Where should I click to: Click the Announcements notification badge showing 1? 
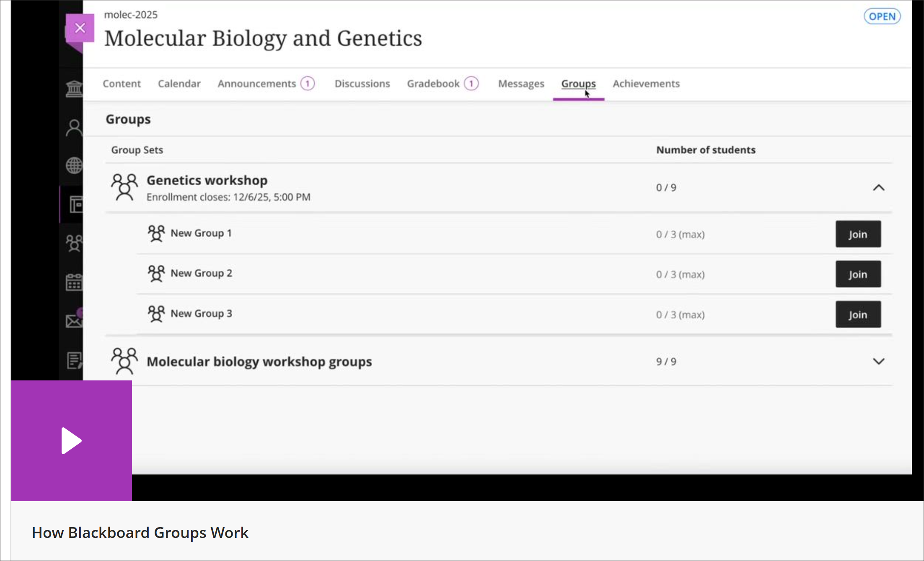tap(308, 83)
